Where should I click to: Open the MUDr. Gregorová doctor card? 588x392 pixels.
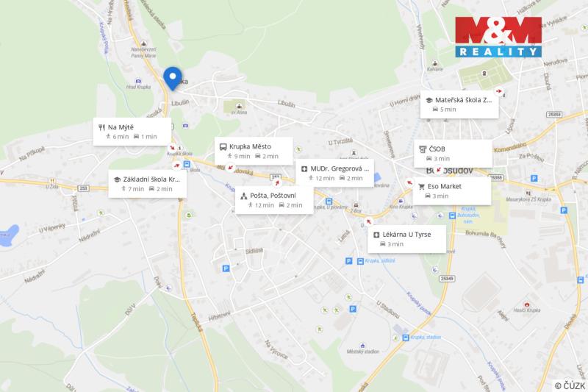pyautogui.click(x=334, y=174)
